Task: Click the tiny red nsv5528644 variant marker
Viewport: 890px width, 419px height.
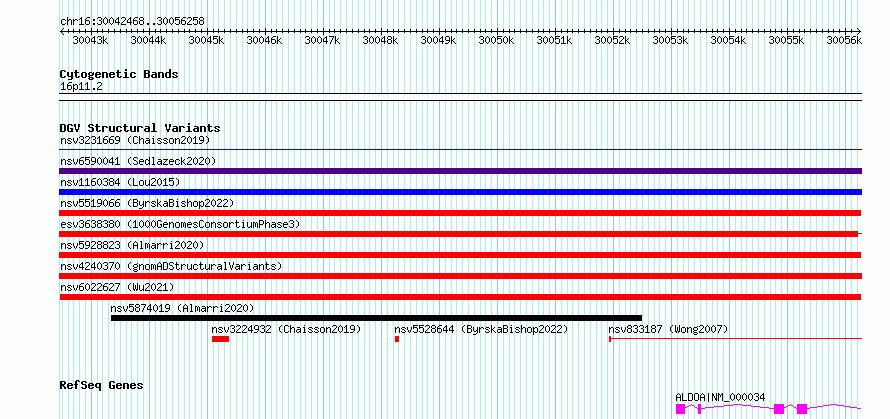Action: point(397,339)
